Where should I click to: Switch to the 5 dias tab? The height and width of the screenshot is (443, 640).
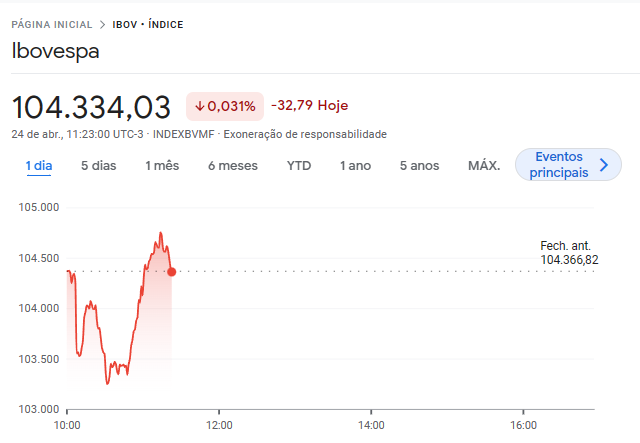[98, 165]
